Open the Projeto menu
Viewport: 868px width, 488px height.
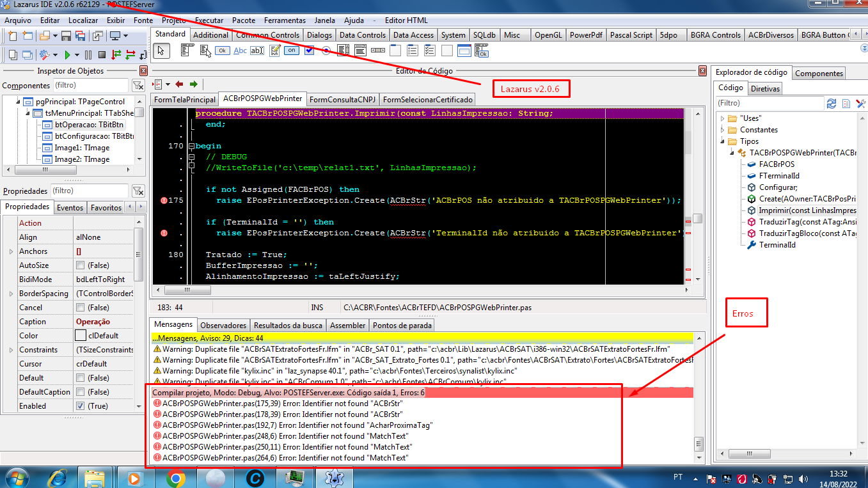click(x=174, y=20)
